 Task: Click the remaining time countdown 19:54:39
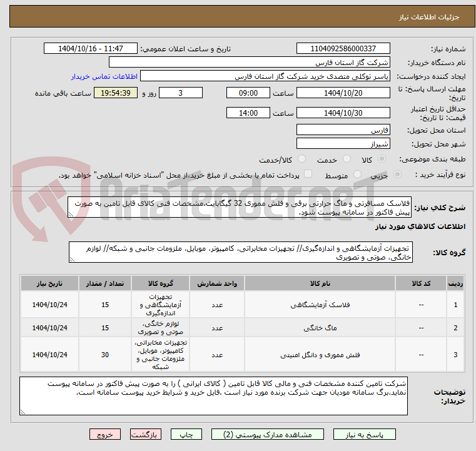click(x=116, y=93)
